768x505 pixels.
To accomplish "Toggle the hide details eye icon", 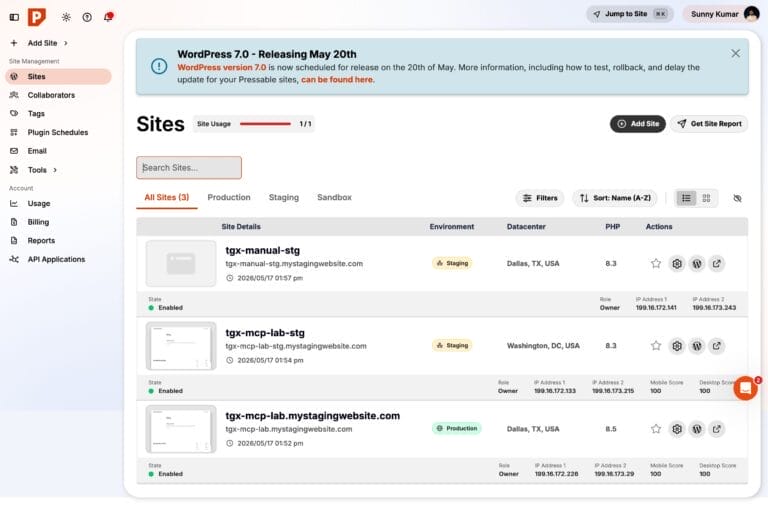I will (737, 198).
